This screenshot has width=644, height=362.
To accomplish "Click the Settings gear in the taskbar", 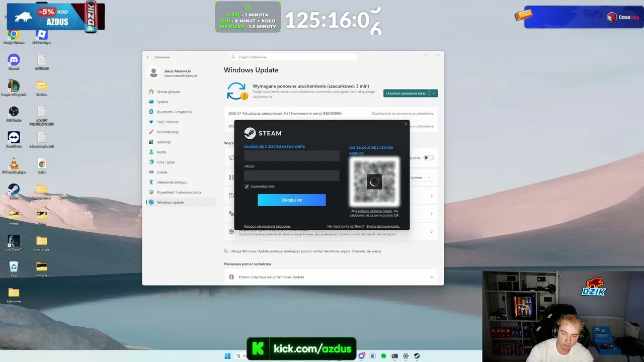I will click(x=406, y=356).
